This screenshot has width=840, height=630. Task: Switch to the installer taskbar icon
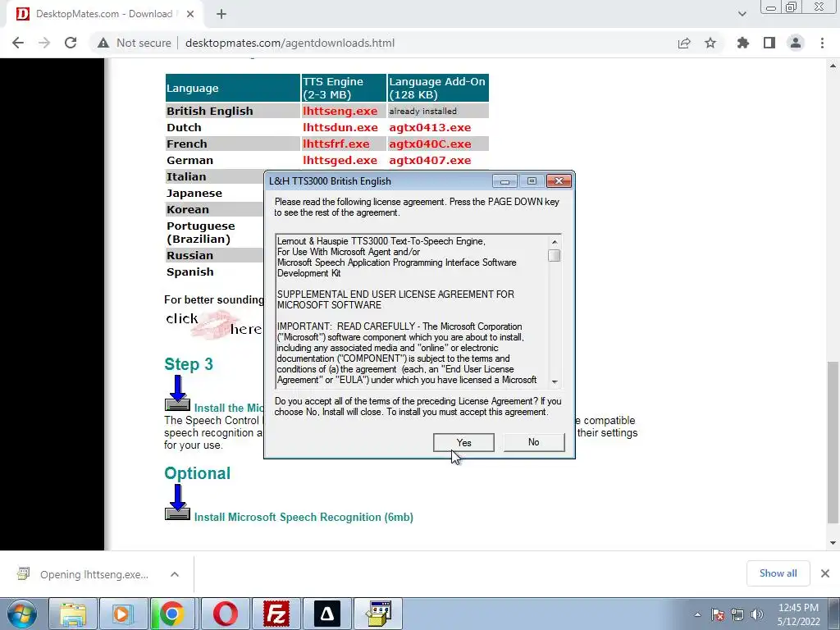[378, 614]
